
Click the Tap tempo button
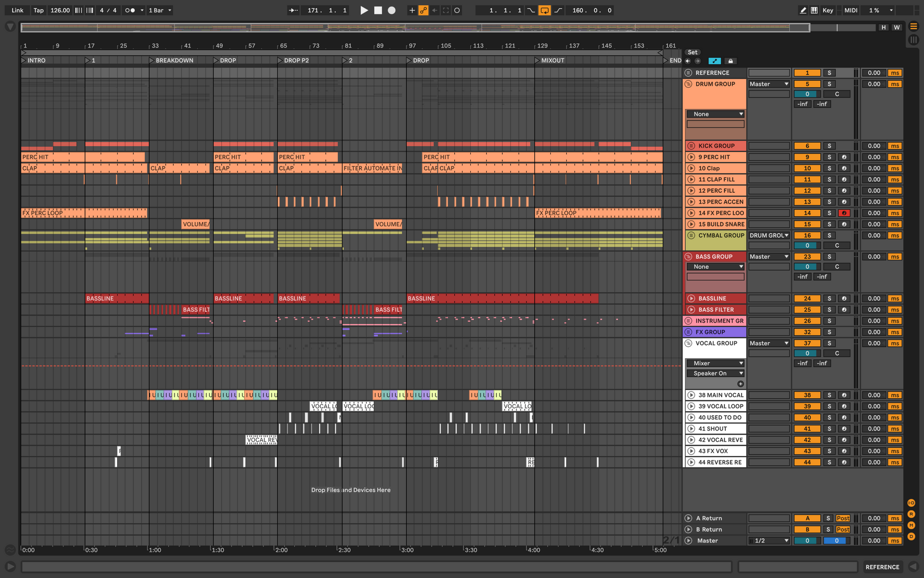[x=38, y=10]
